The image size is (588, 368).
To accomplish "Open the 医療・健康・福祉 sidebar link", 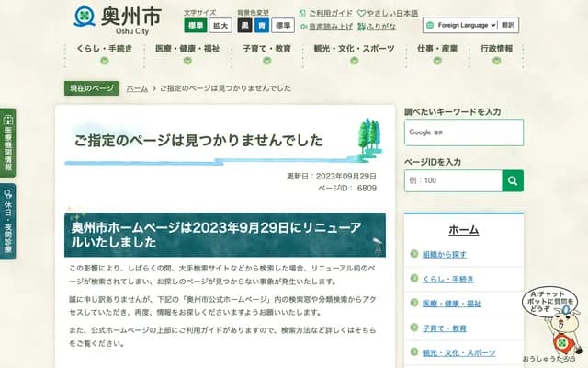I will (x=451, y=304).
